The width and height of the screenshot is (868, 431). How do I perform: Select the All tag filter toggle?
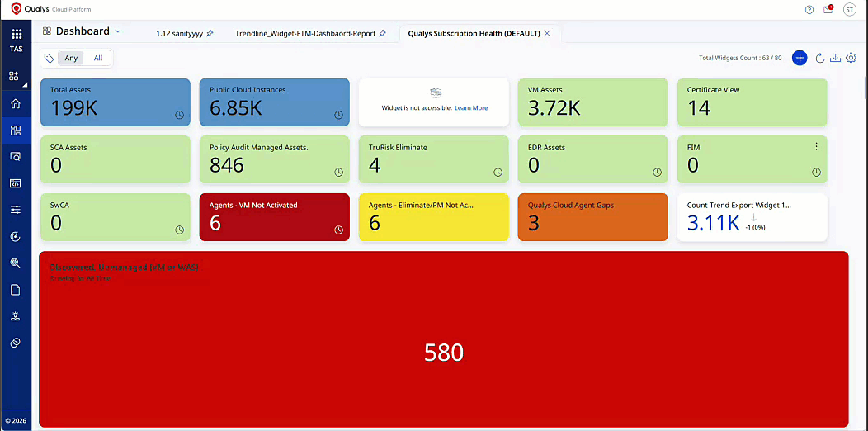click(x=98, y=58)
